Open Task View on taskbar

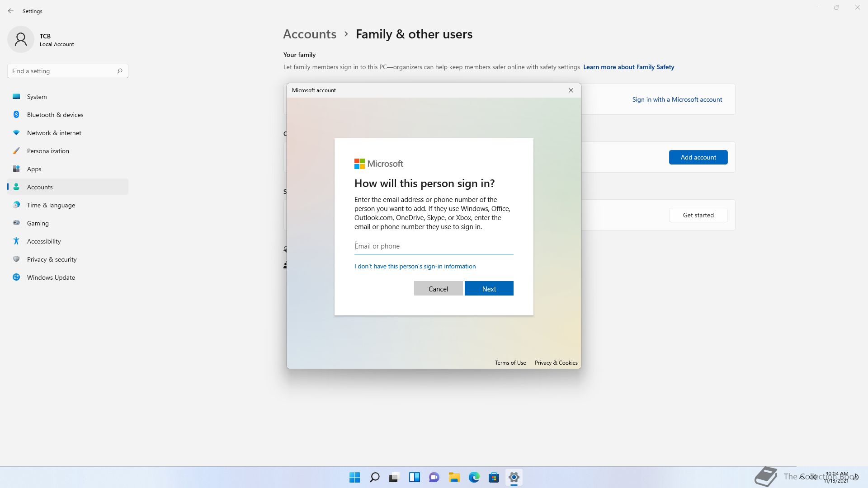(394, 477)
